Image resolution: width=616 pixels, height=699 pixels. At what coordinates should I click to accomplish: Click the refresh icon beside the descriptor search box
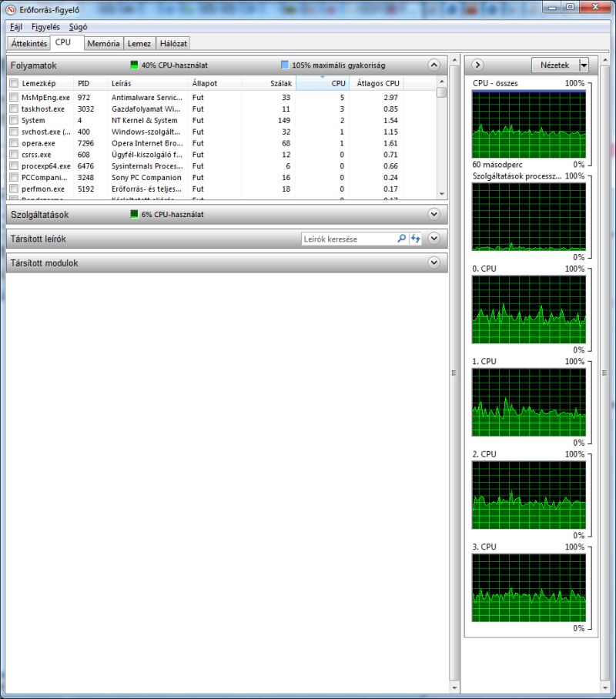[415, 239]
